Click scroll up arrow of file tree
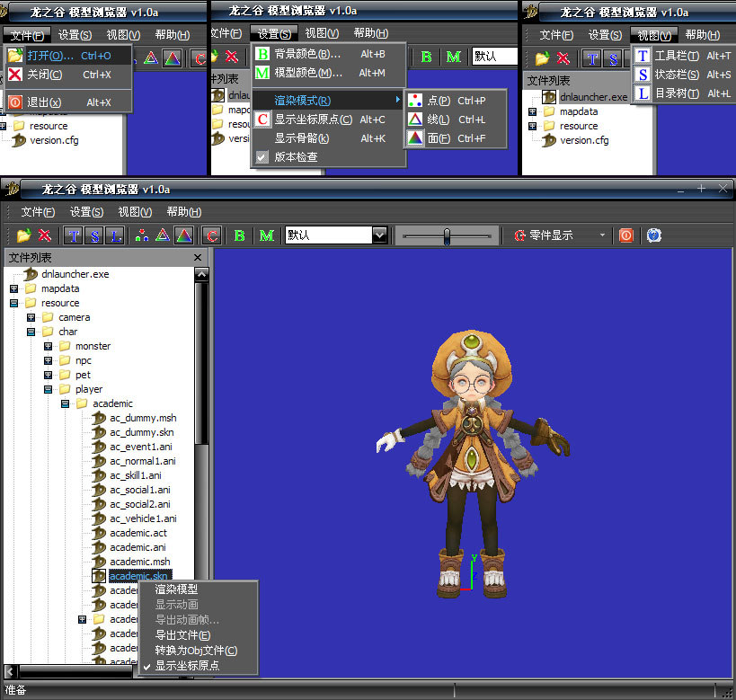The height and width of the screenshot is (700, 736). 202,274
